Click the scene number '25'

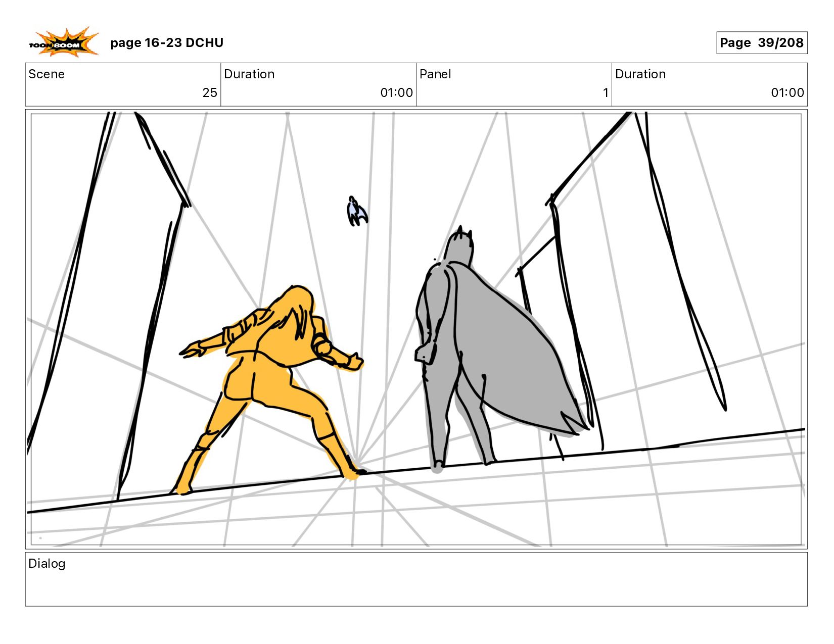pyautogui.click(x=210, y=92)
